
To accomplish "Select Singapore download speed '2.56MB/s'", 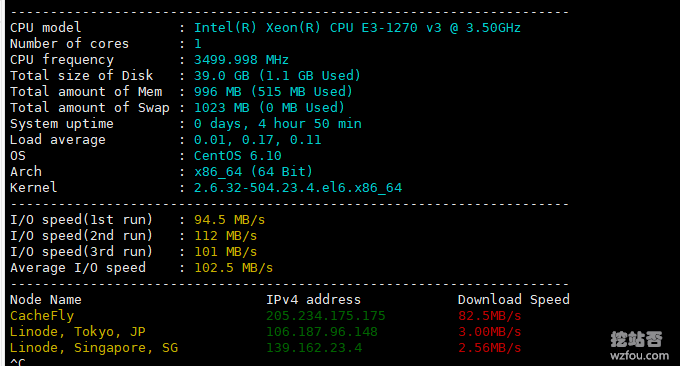I will [490, 348].
